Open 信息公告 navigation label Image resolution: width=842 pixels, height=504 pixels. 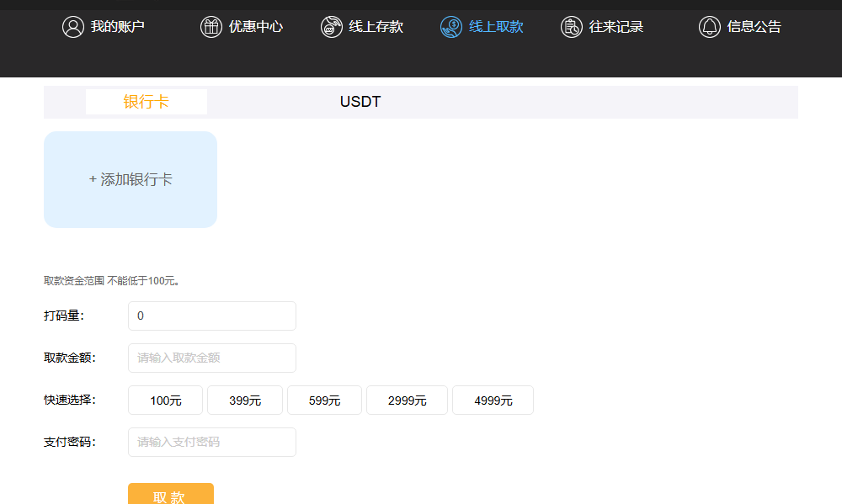click(x=754, y=27)
